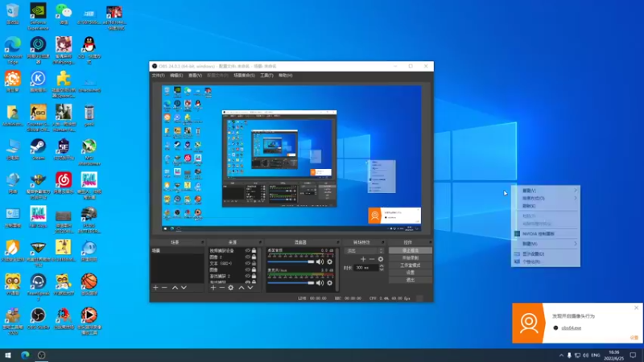Viewport: 644px width, 362px height.
Task: Add a new source with the plus icon
Action: (213, 288)
